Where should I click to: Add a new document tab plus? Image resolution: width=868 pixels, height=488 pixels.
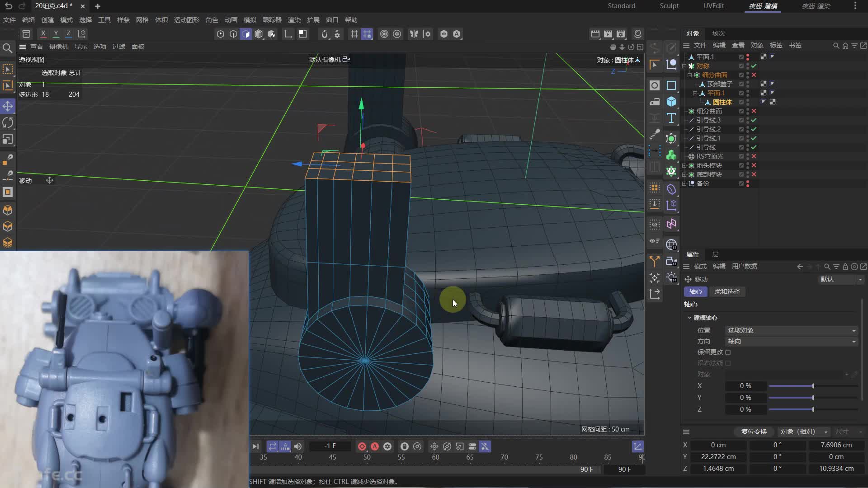point(97,6)
